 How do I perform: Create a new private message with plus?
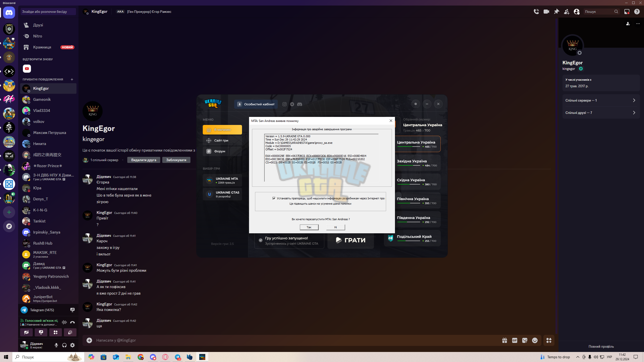coord(72,79)
